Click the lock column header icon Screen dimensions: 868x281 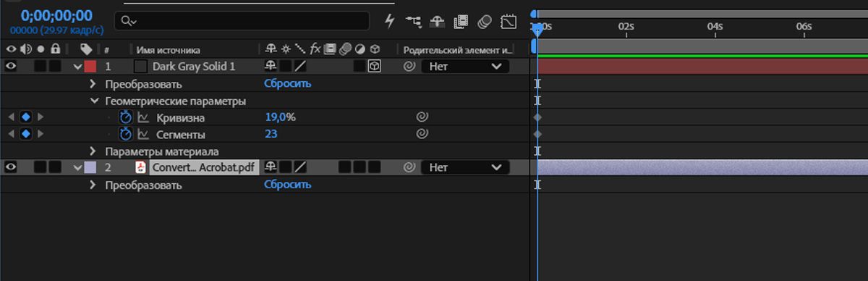point(55,49)
